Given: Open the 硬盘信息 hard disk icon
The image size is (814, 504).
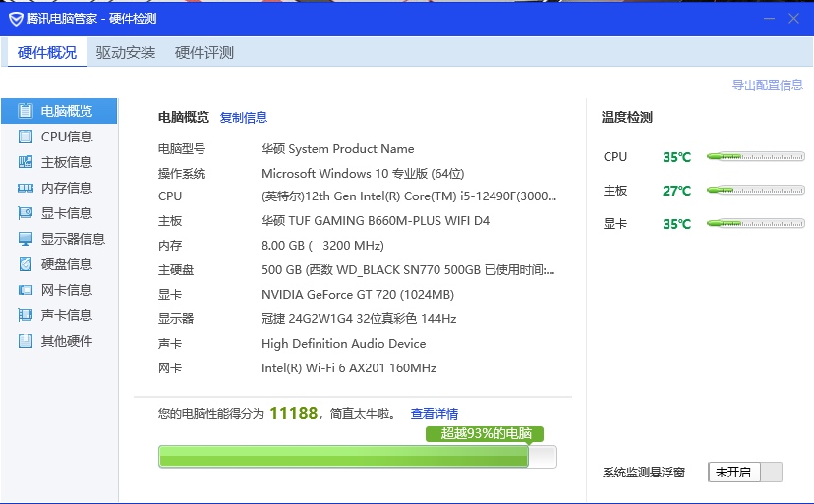Looking at the screenshot, I should [x=25, y=264].
